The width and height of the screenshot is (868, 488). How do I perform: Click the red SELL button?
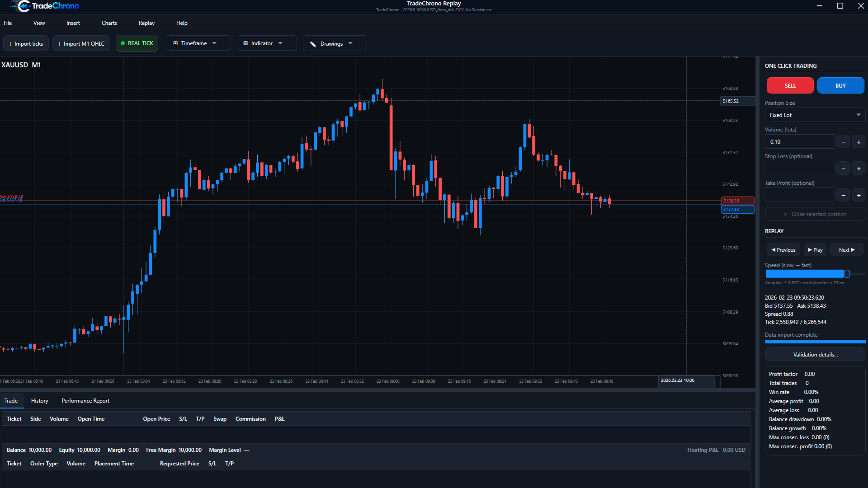click(x=790, y=85)
